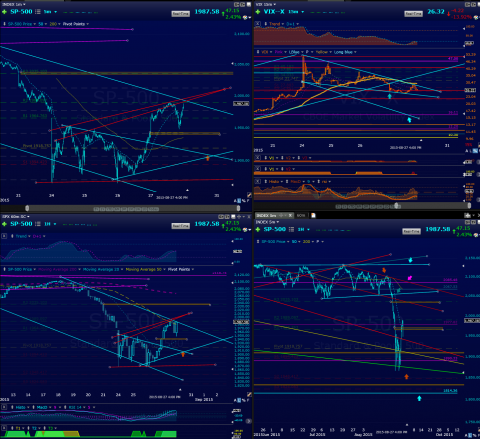Open INDEX 1m window title menu top-left
The image size is (480, 439).
[x=14, y=4]
